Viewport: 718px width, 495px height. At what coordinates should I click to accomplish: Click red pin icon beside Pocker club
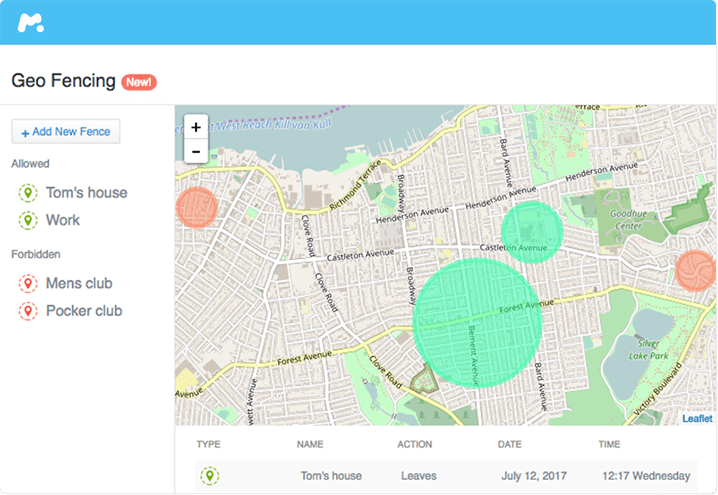[x=27, y=311]
